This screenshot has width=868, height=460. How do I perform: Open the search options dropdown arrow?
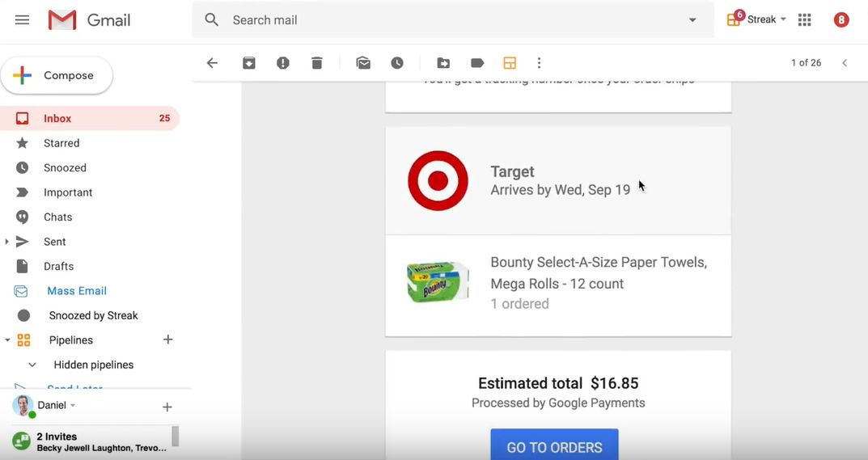coord(692,20)
